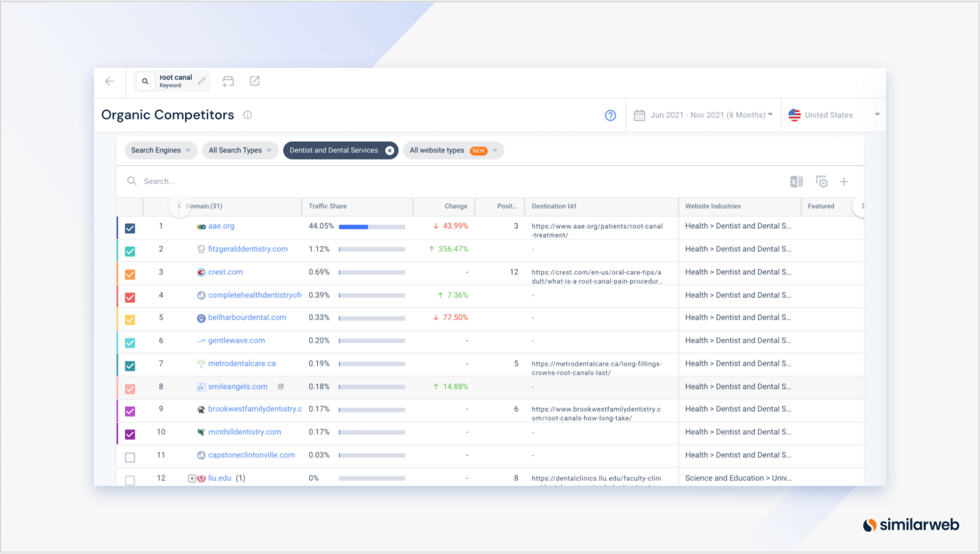Image resolution: width=980 pixels, height=554 pixels.
Task: Open the aae.org root-canal-treatment URL
Action: pos(597,230)
